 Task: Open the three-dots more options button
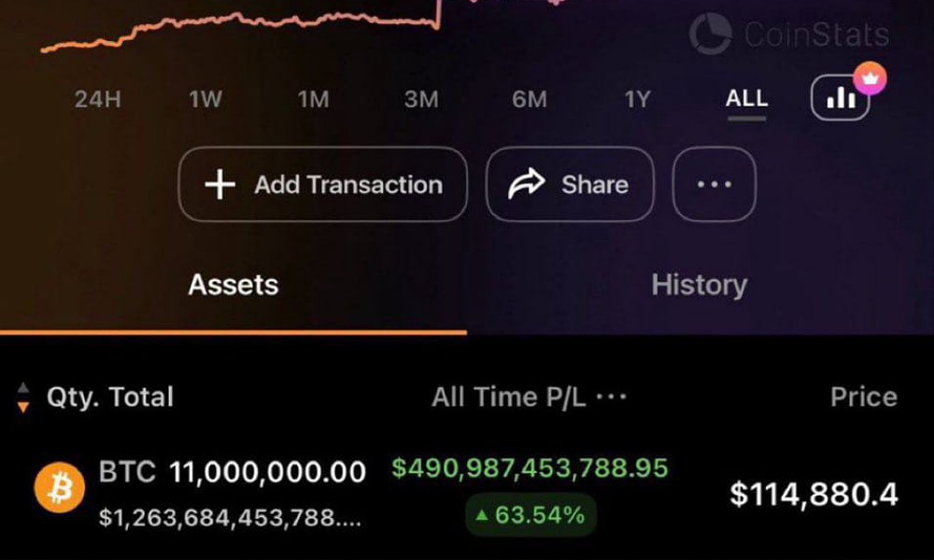tap(714, 185)
